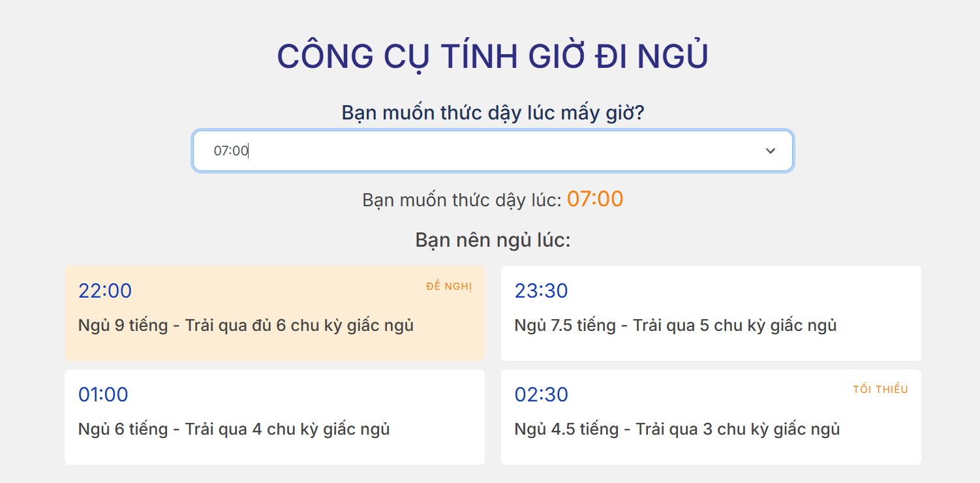This screenshot has height=483, width=980.
Task: Click the "Ngủ 4.5 tiếng" text
Action: pyautogui.click(x=565, y=429)
